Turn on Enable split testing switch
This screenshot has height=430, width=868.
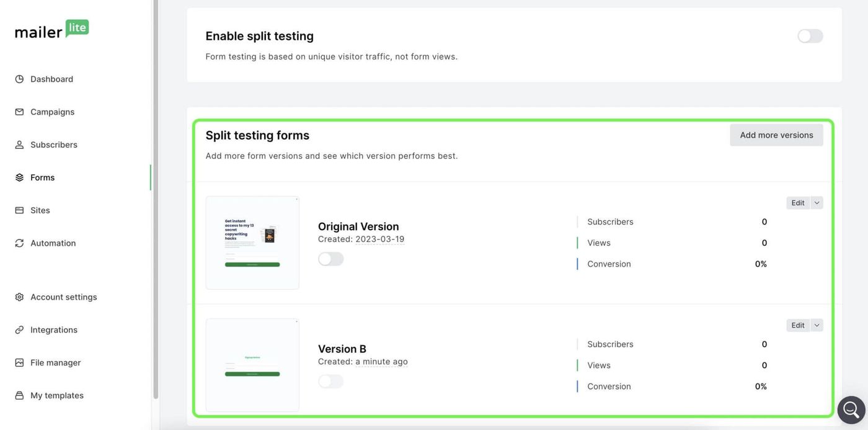pos(810,36)
